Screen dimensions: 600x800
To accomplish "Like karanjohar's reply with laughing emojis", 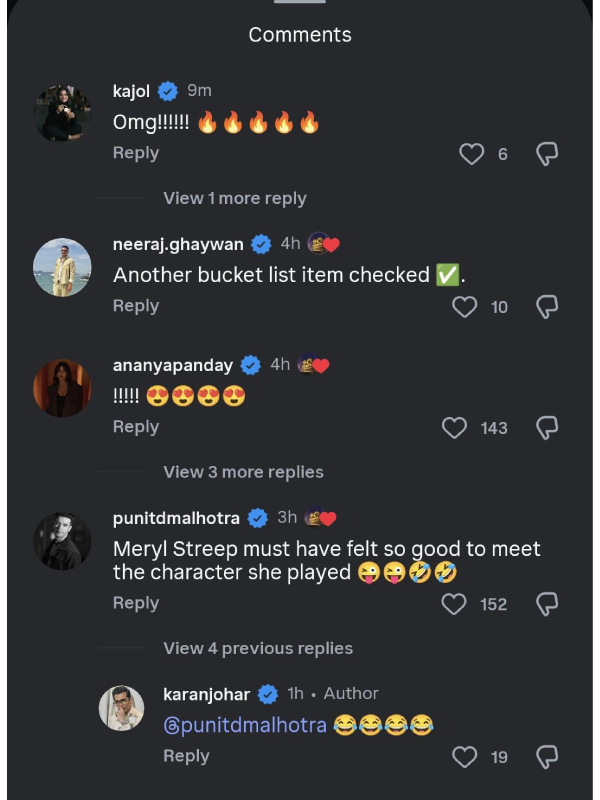I will tap(465, 757).
